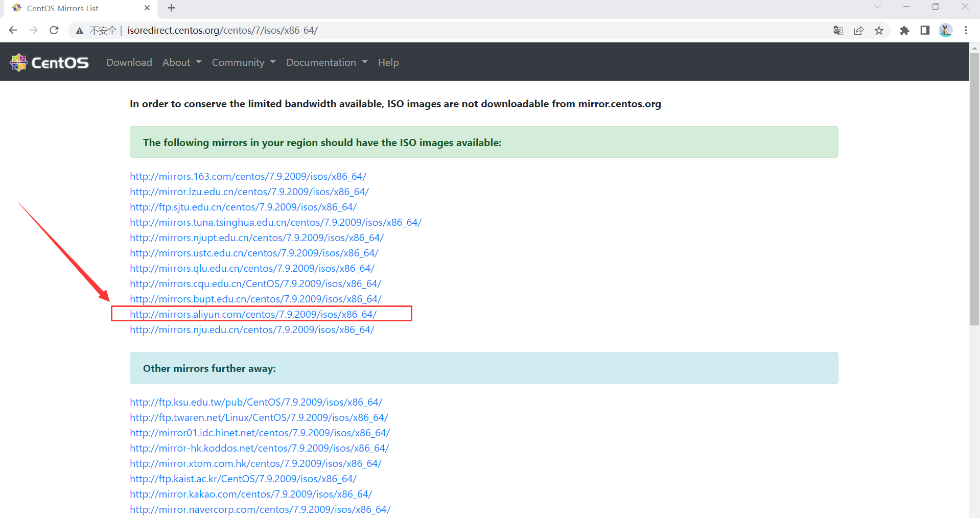This screenshot has width=980, height=518.
Task: Open the translate page icon
Action: pos(838,31)
